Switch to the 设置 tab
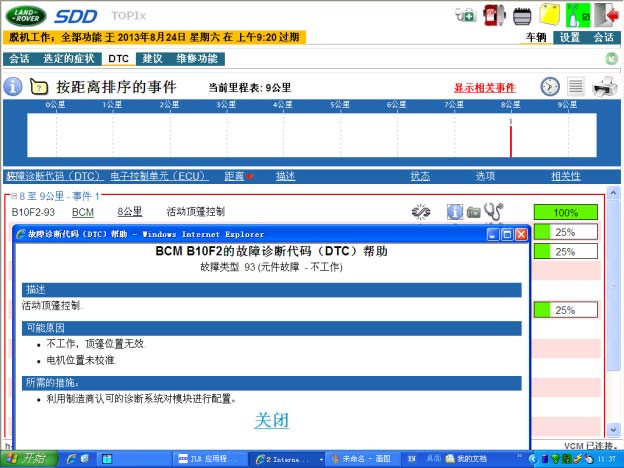Screen dimensions: 624x468 click(x=569, y=37)
